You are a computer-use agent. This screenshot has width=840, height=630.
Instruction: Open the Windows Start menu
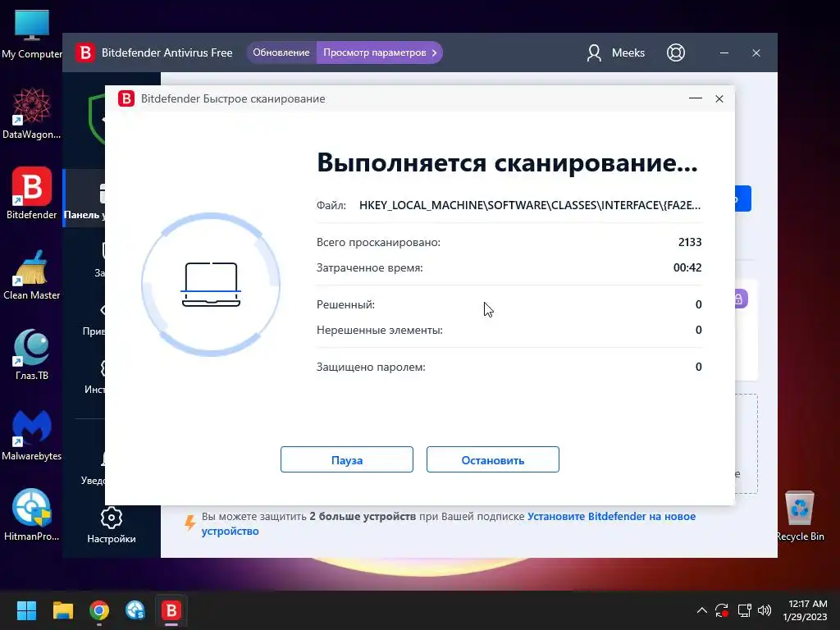click(26, 610)
